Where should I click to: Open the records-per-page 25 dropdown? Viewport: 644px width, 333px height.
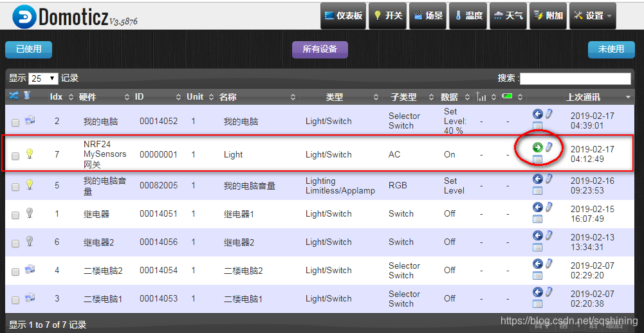tap(42, 78)
